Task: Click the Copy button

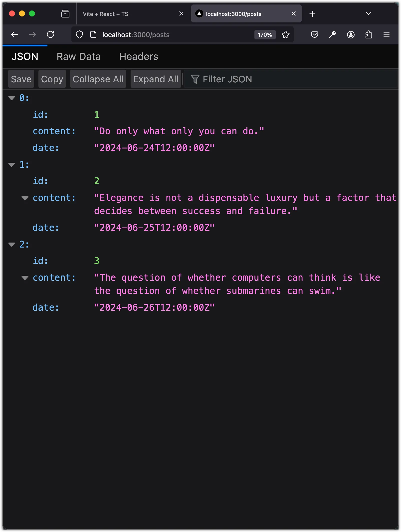Action: tap(52, 79)
